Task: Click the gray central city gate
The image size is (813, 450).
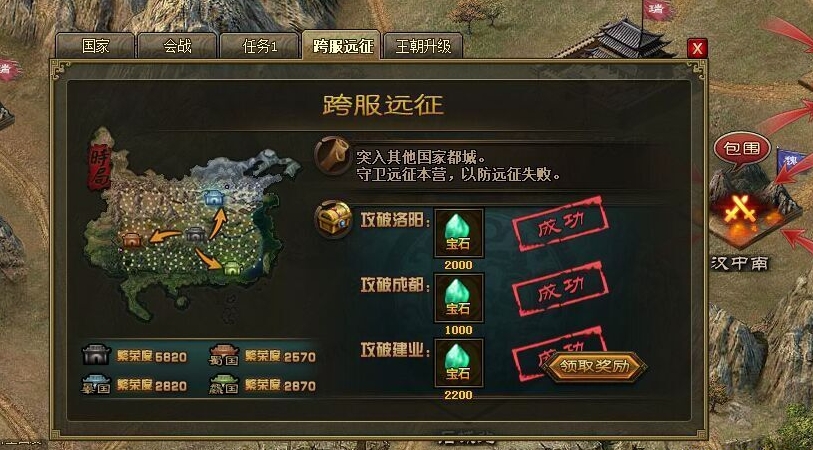Action: tap(195, 234)
